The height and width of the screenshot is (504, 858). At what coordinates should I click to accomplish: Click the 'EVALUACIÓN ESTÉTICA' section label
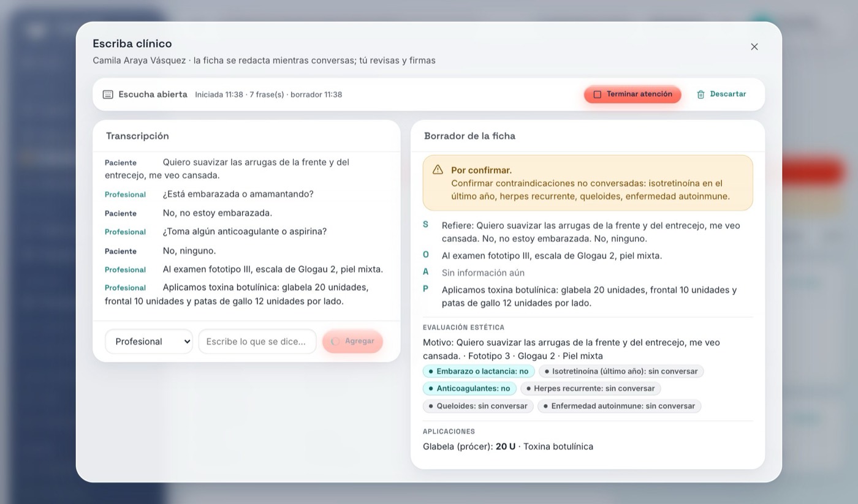pyautogui.click(x=463, y=328)
